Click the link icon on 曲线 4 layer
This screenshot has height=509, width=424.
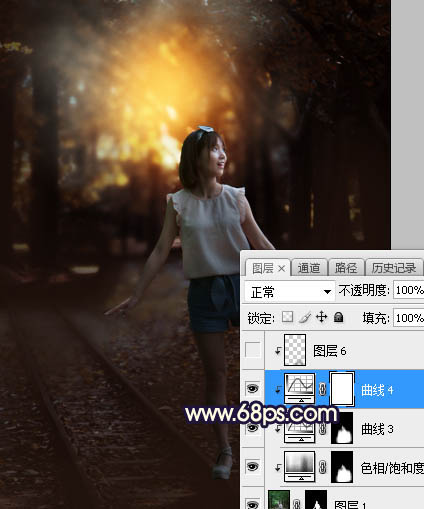322,389
